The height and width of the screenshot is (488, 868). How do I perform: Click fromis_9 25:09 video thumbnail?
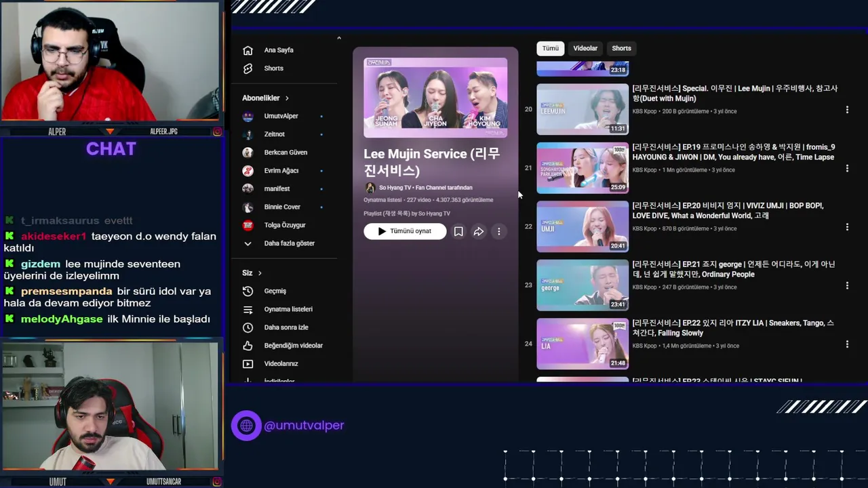[x=583, y=168]
